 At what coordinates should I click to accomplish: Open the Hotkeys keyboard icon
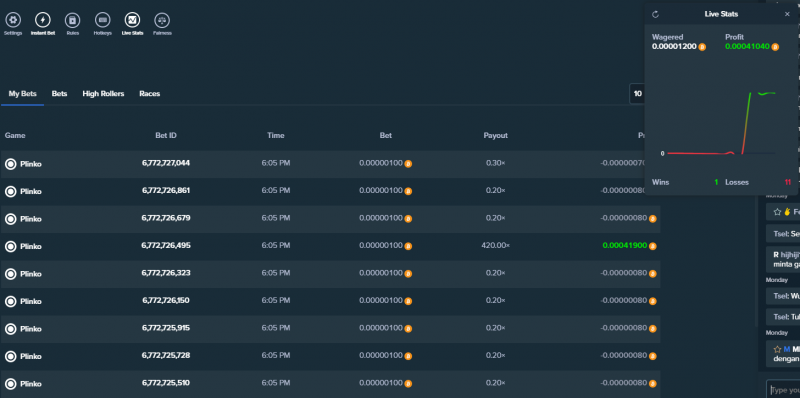[x=103, y=20]
